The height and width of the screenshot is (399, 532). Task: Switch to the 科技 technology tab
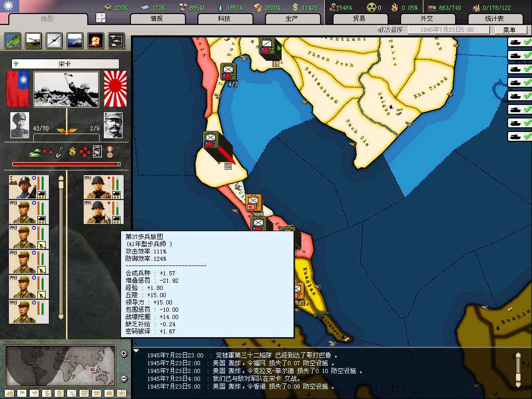224,19
